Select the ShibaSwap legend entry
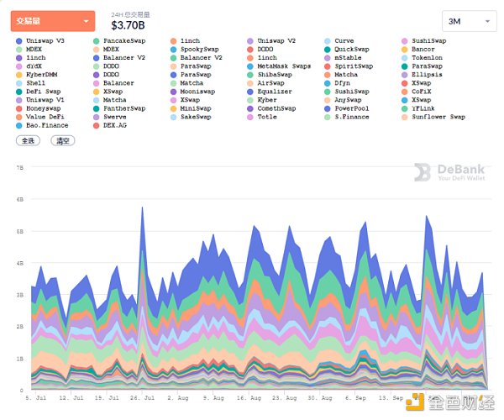Image resolution: width=504 pixels, height=420 pixels. 276,74
